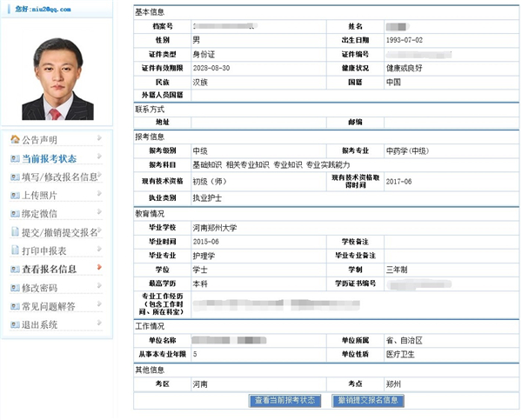Click the 中药学(中级) specialty value
The image size is (522, 420).
coord(407,151)
